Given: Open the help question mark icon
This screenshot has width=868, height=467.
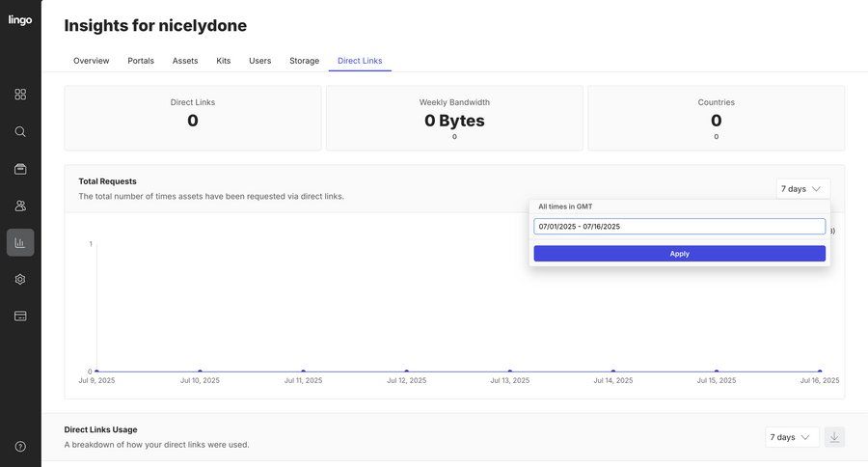Looking at the screenshot, I should point(20,447).
